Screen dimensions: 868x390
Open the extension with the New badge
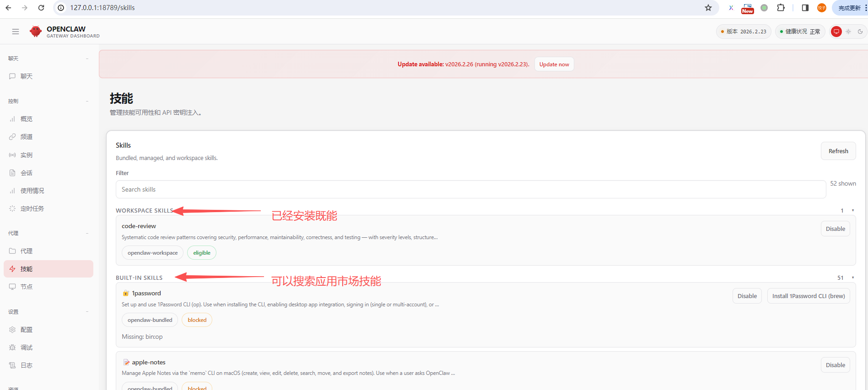pyautogui.click(x=747, y=8)
